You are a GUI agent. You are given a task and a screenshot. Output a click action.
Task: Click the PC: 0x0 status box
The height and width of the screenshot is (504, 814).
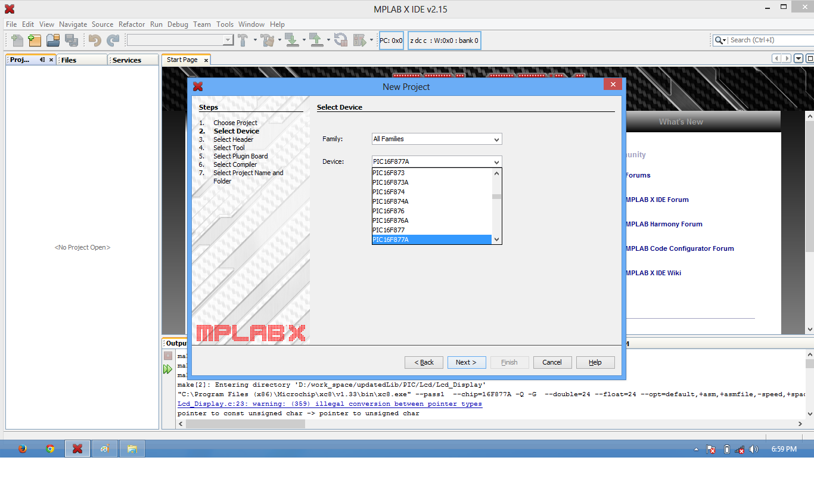392,41
